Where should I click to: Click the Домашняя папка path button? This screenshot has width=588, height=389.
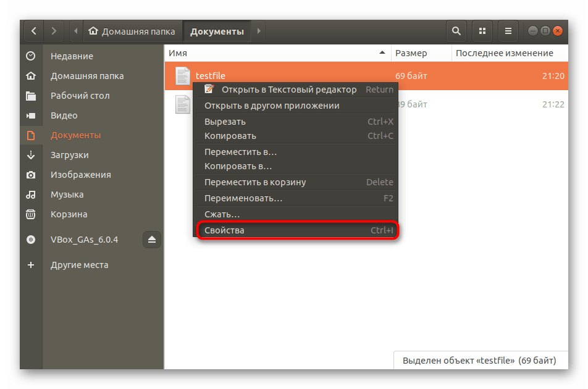click(x=133, y=31)
